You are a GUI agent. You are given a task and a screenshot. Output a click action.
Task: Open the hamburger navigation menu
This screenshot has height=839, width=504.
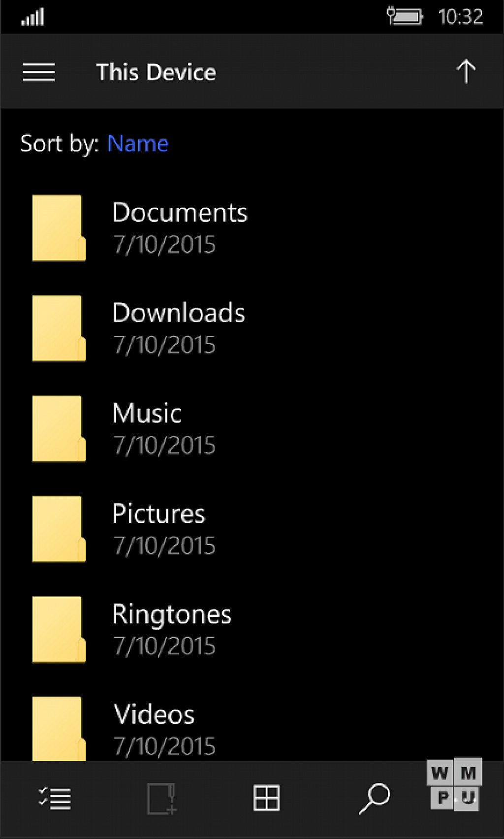39,72
